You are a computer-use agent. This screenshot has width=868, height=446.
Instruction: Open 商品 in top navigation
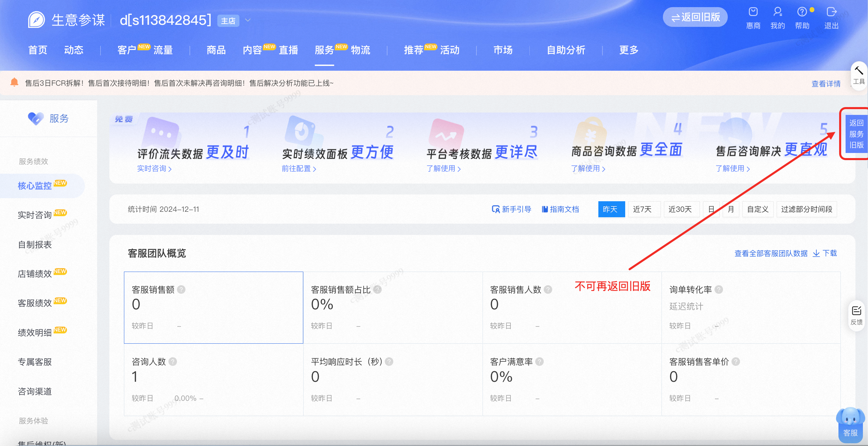[x=216, y=50]
